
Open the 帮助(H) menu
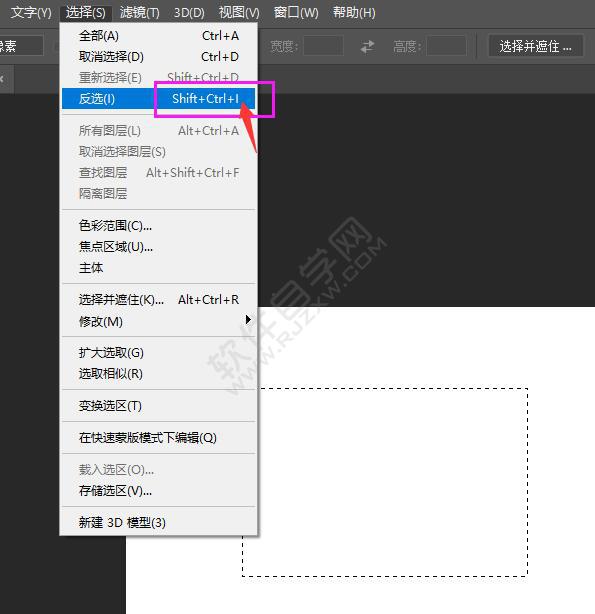point(354,13)
